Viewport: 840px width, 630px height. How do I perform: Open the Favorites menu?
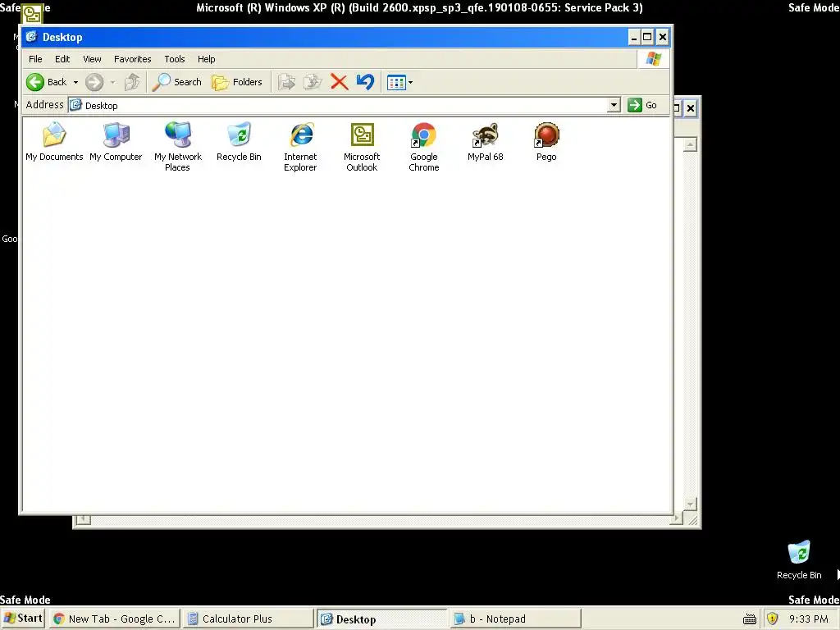132,59
